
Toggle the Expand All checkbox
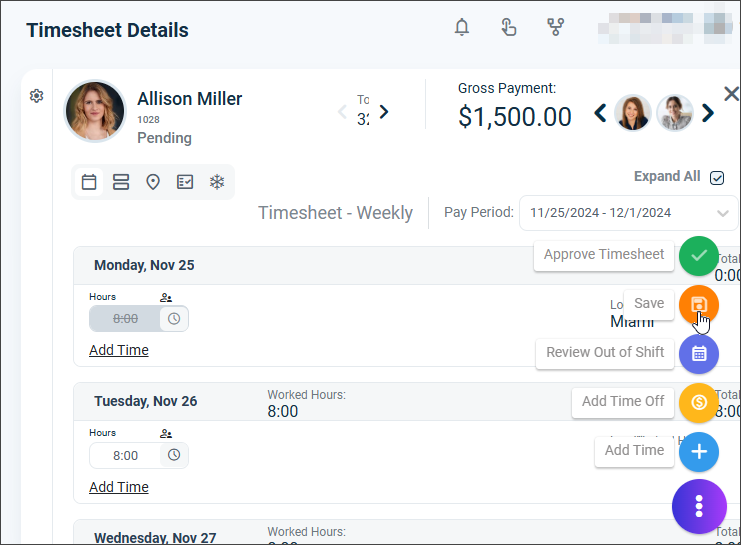[x=717, y=178]
